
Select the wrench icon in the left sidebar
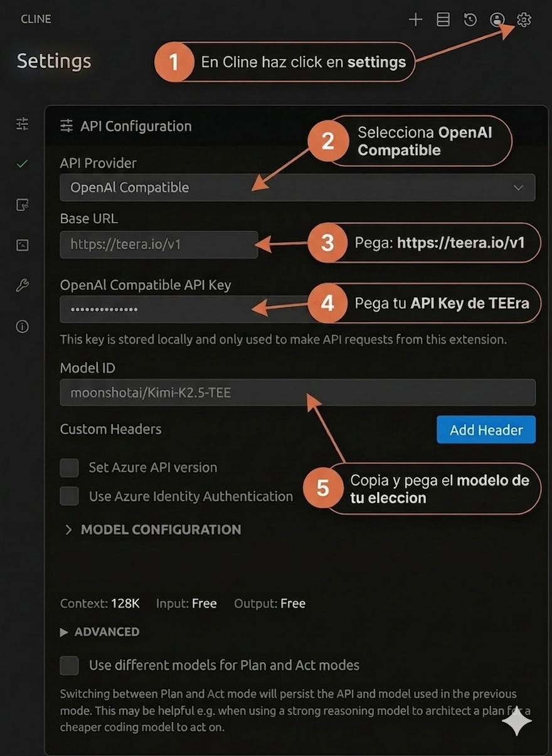pyautogui.click(x=22, y=285)
